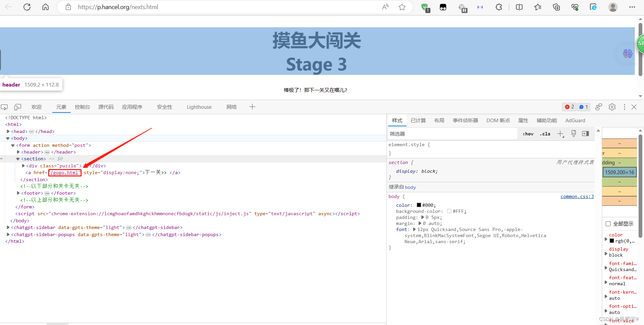The image size is (644, 325).
Task: Open the AdGuard tab
Action: point(575,121)
